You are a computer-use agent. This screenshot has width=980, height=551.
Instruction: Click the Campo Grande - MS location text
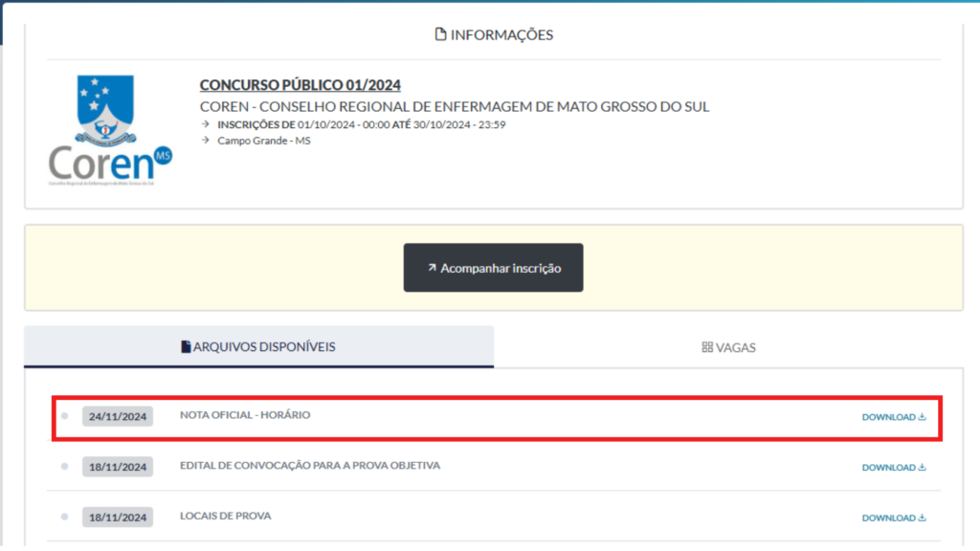click(x=263, y=141)
